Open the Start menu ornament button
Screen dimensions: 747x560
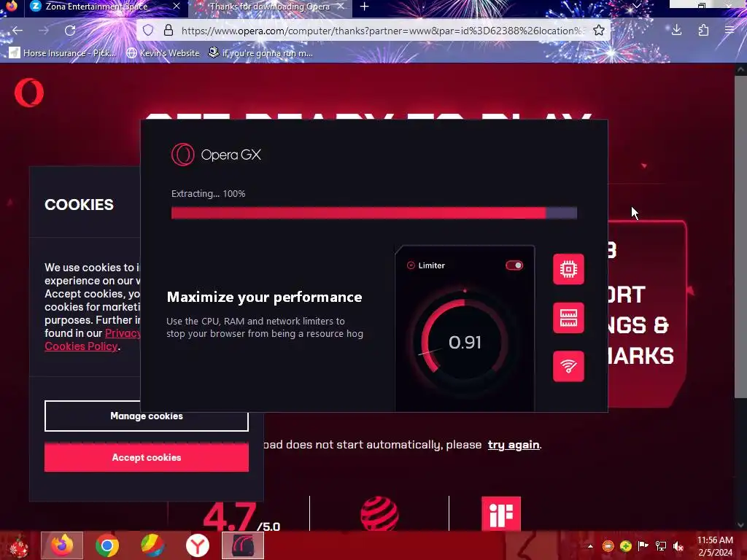(x=18, y=545)
